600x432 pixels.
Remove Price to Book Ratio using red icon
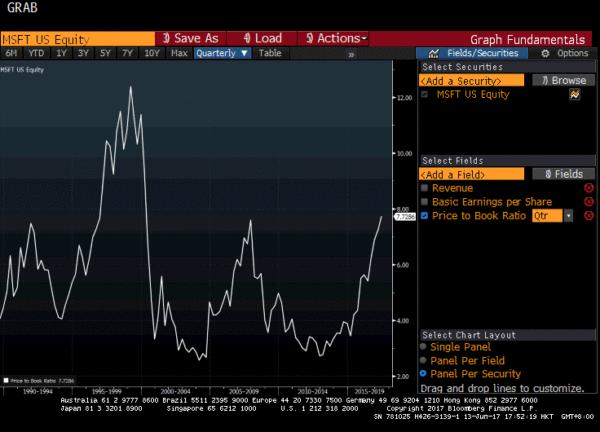589,216
